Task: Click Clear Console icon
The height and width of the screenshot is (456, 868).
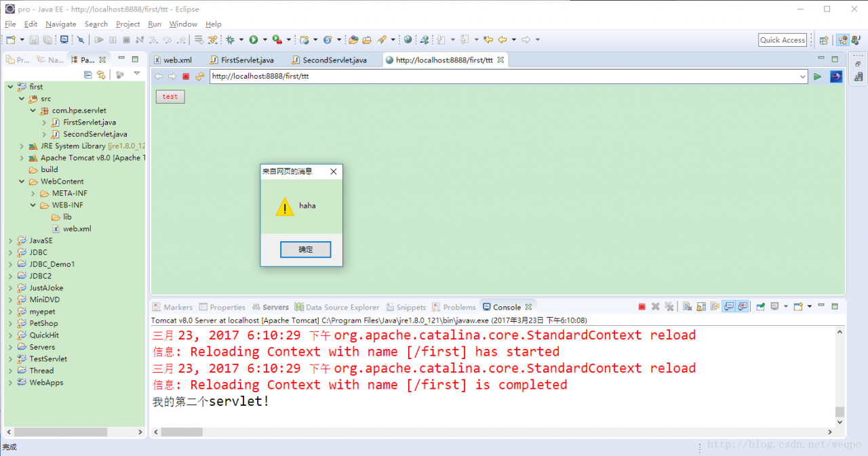Action: pyautogui.click(x=687, y=307)
